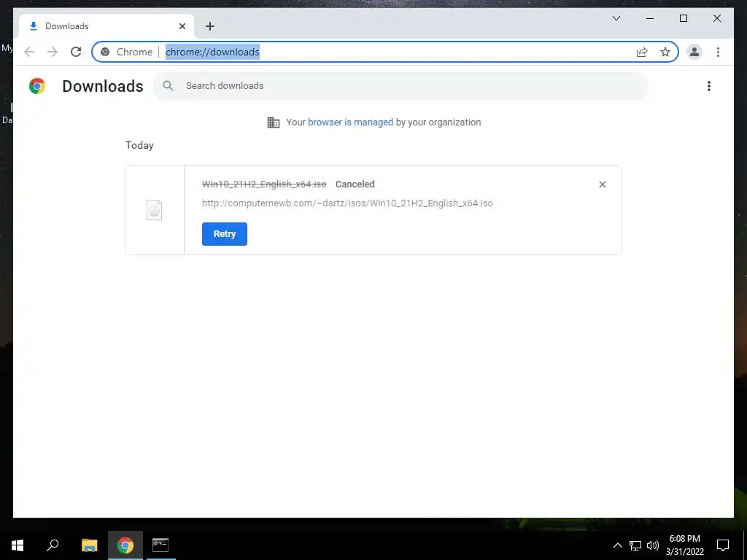The width and height of the screenshot is (747, 560).
Task: Click the Today date heading
Action: [x=139, y=145]
